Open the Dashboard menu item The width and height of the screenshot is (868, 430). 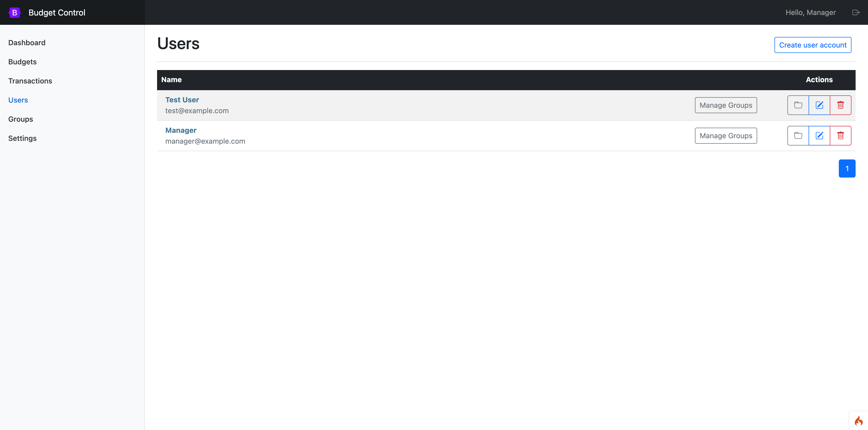[27, 43]
